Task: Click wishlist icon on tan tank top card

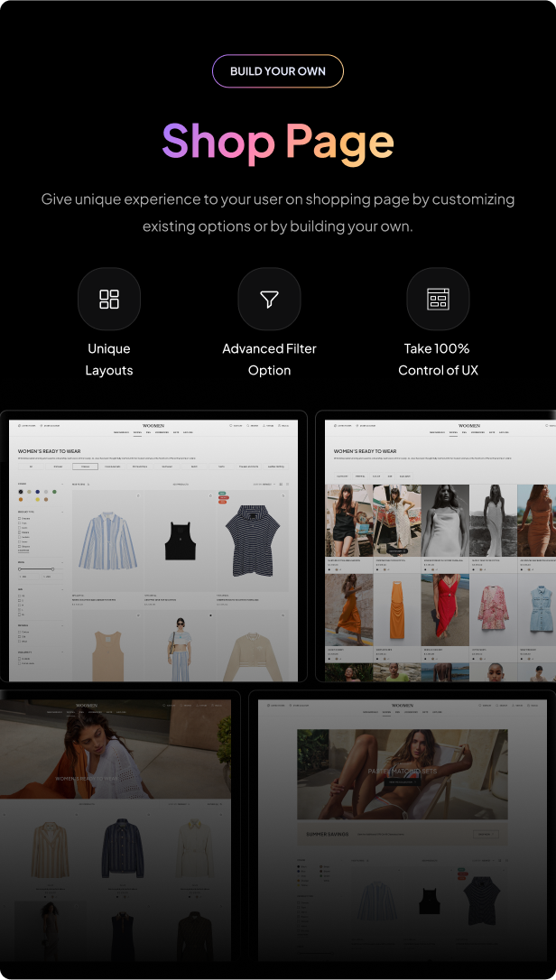Action: [x=138, y=615]
